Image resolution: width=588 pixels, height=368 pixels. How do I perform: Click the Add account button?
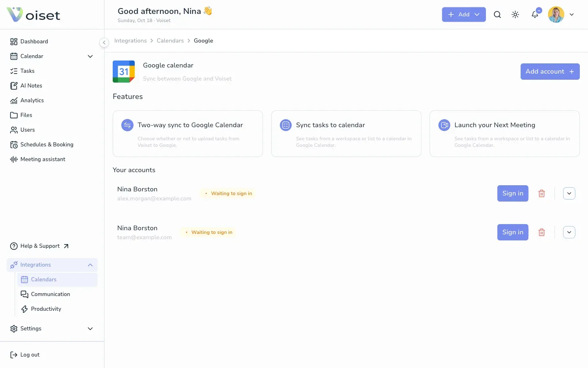click(550, 72)
